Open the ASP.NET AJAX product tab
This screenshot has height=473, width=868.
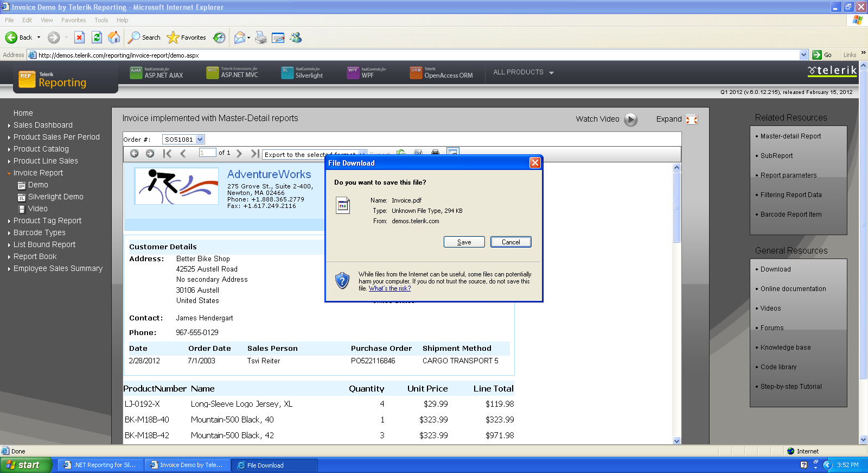coord(157,73)
